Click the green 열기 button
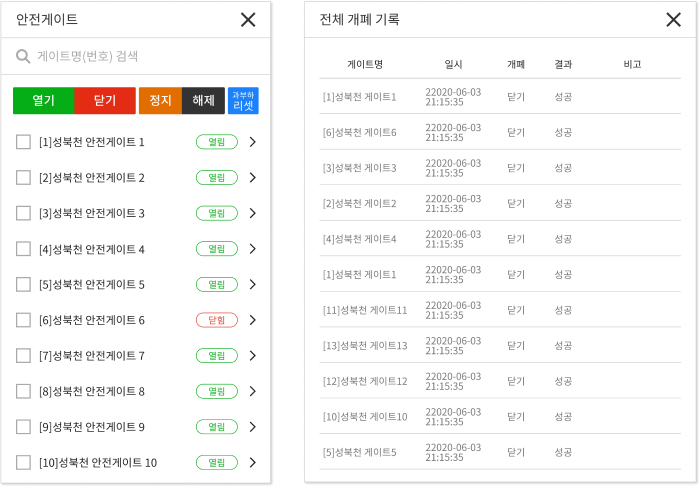The height and width of the screenshot is (488, 700). (x=43, y=101)
